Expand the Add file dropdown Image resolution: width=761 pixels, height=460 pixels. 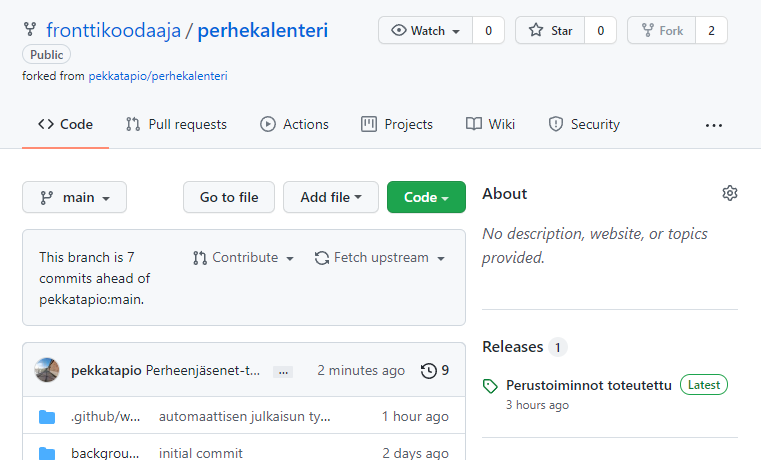(x=331, y=197)
